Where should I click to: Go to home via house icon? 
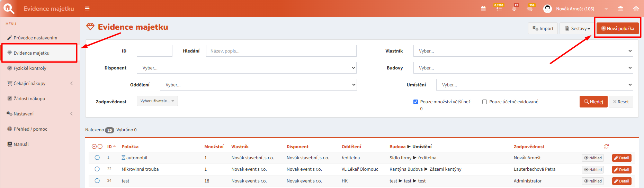click(x=636, y=9)
